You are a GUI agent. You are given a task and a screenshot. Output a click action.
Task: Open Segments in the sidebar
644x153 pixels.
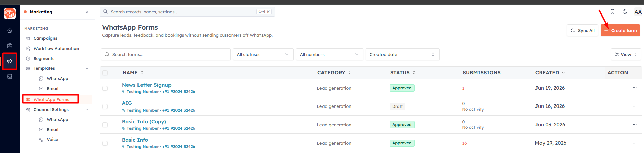click(44, 59)
